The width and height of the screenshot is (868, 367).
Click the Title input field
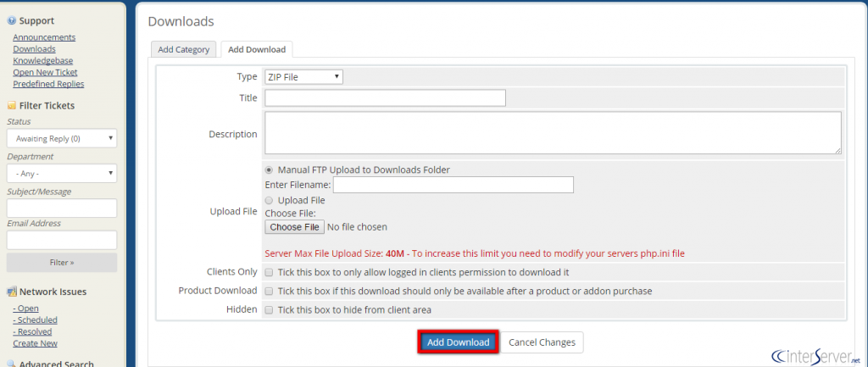click(386, 98)
